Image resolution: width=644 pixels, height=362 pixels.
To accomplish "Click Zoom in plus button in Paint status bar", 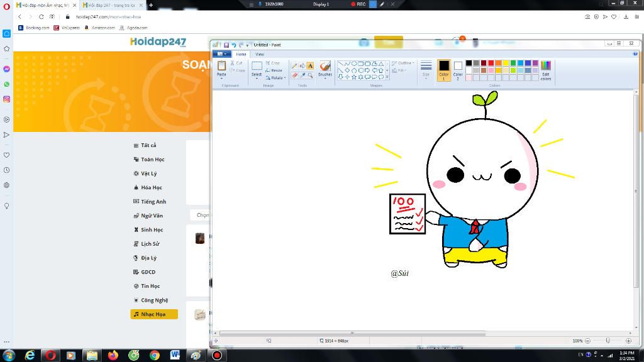I will [x=628, y=341].
